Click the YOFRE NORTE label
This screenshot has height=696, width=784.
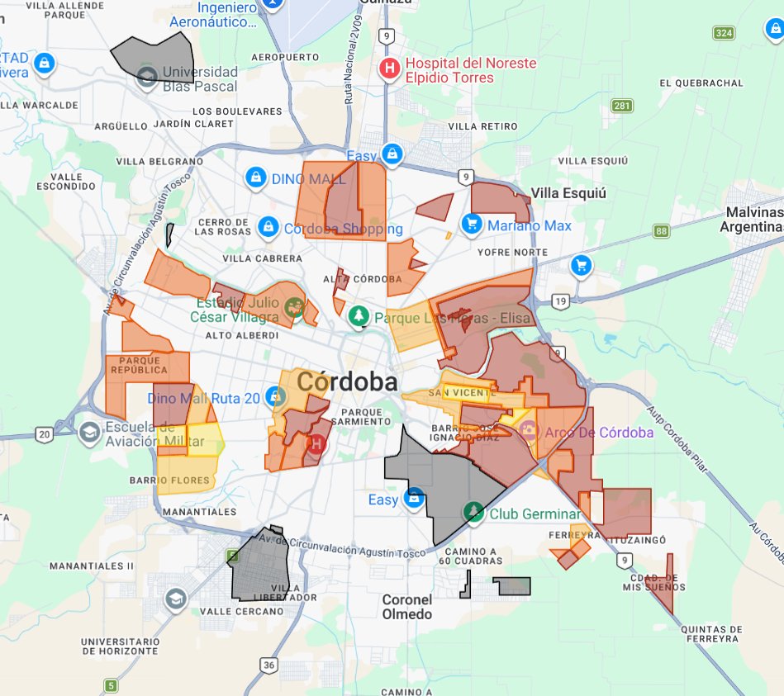coord(512,253)
